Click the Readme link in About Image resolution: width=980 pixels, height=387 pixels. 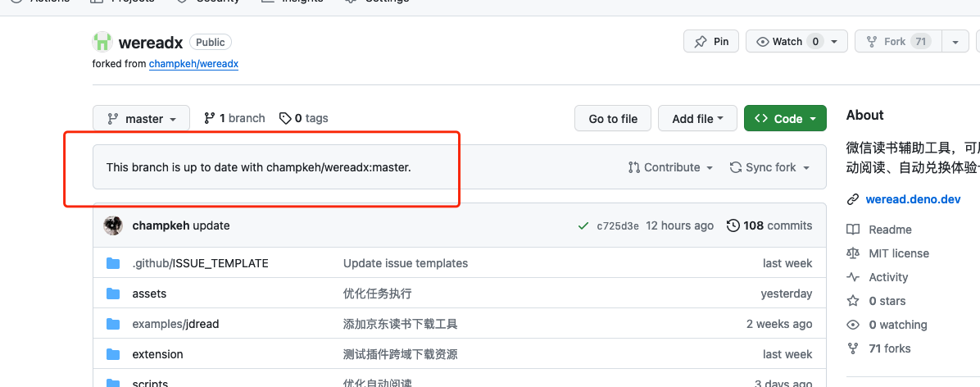click(890, 230)
